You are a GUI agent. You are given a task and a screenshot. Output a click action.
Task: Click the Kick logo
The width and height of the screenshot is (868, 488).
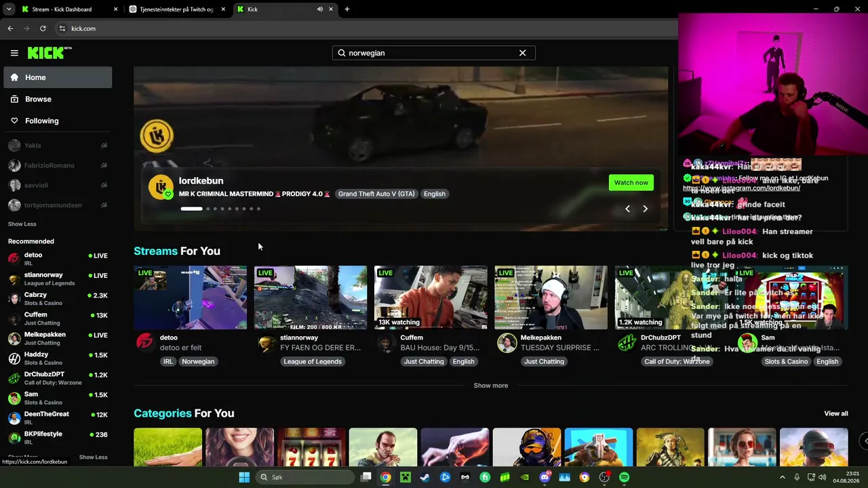click(50, 53)
